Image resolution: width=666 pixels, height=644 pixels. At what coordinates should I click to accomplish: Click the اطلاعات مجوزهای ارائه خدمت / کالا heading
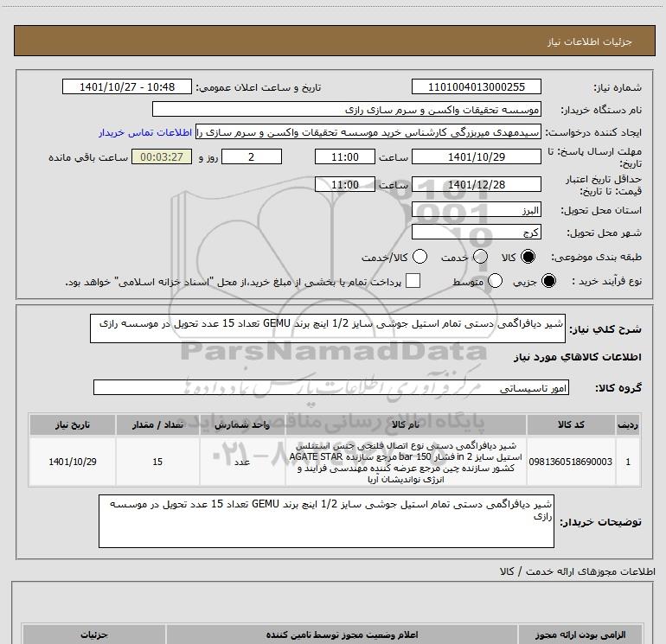577,571
